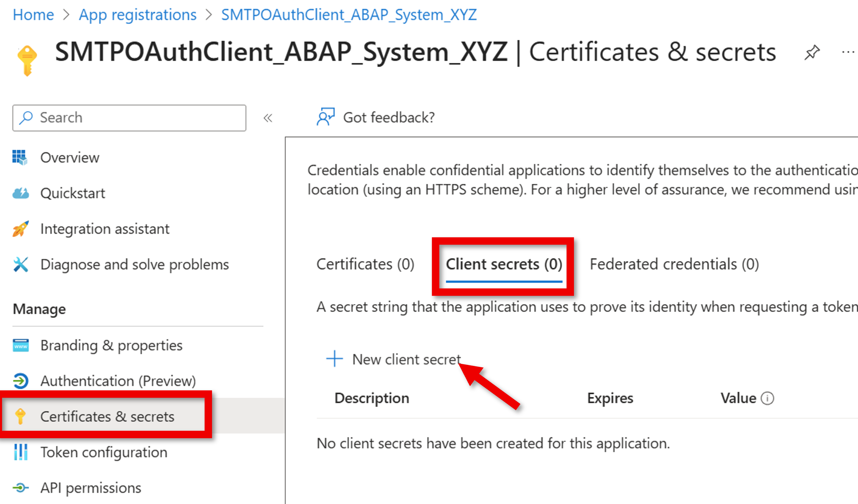Collapse the sidebar navigation menu
This screenshot has width=858, height=504.
pyautogui.click(x=268, y=118)
